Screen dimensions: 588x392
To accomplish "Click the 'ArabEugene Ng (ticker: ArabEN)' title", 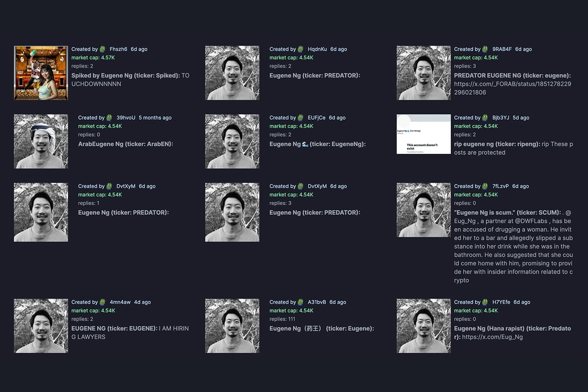I will (125, 144).
